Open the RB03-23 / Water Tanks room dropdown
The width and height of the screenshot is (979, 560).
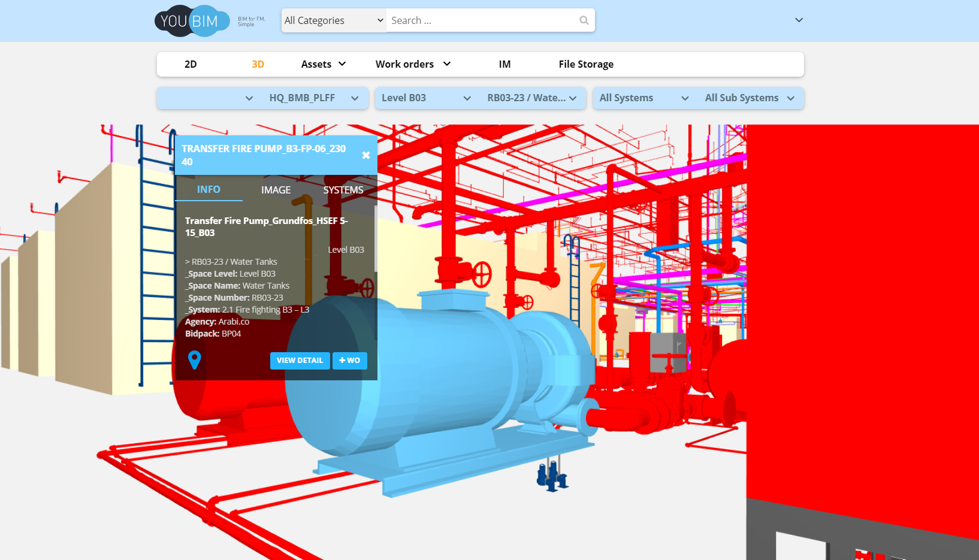[x=531, y=98]
